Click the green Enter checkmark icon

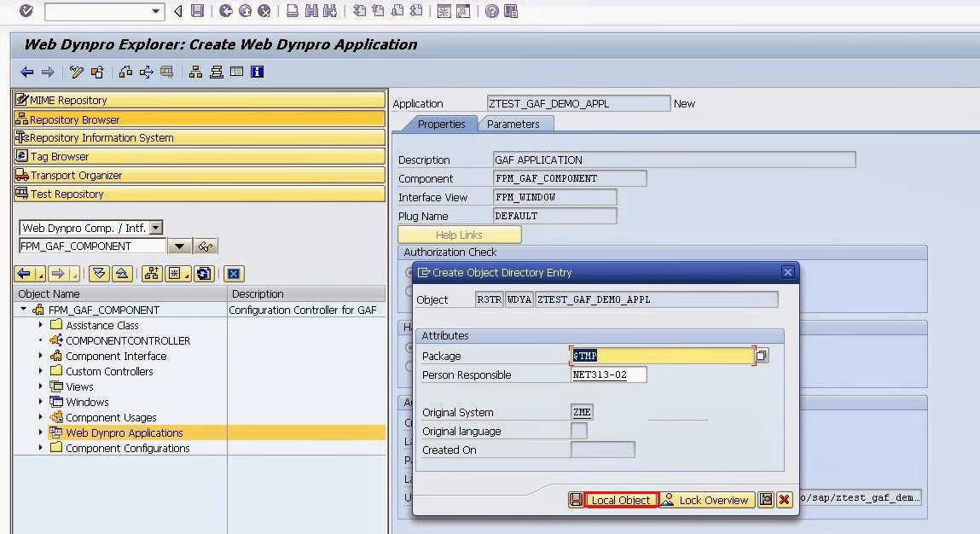[26, 11]
